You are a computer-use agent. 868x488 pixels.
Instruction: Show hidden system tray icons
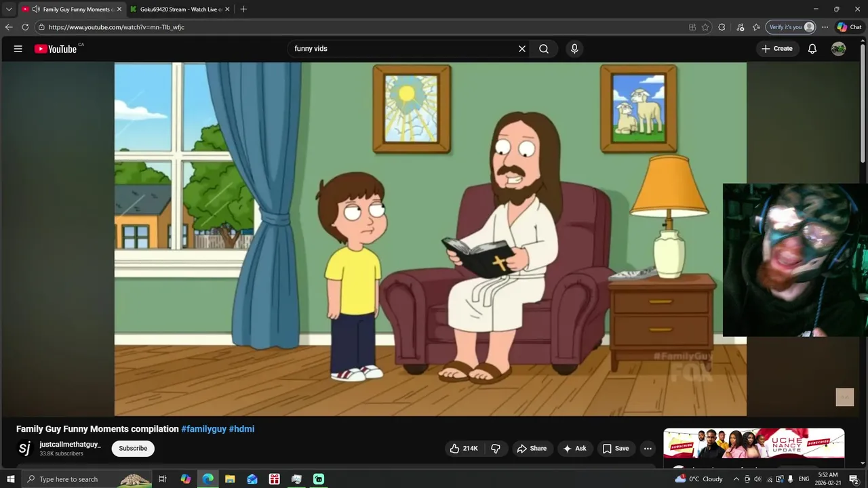736,479
